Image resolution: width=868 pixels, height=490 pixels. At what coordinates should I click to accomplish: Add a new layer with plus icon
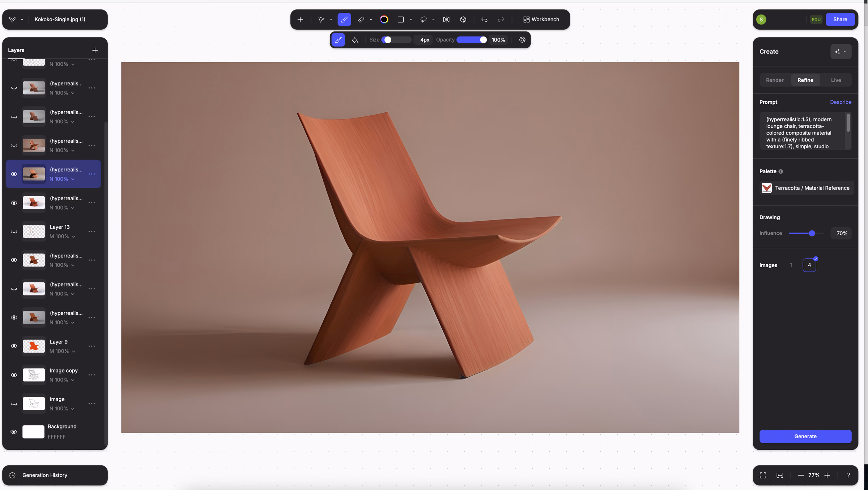pos(95,50)
